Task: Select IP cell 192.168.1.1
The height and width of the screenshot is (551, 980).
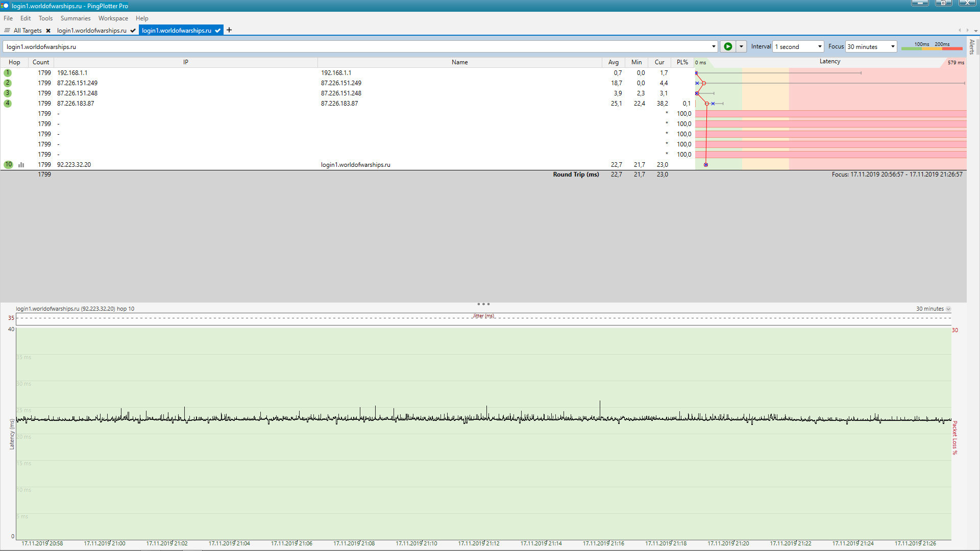Action: (72, 73)
